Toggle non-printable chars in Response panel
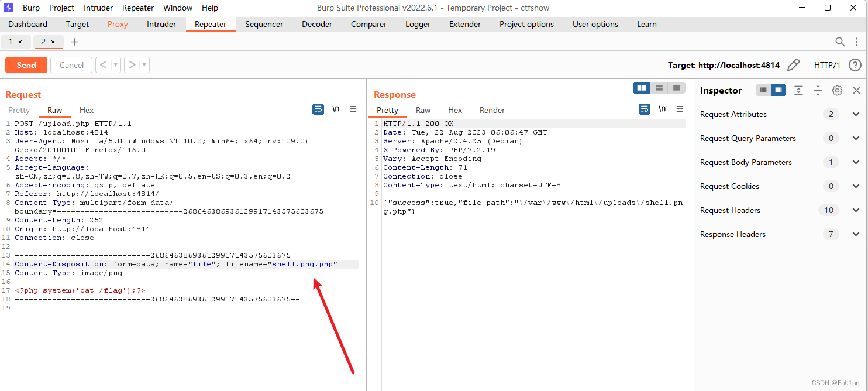 pyautogui.click(x=662, y=109)
